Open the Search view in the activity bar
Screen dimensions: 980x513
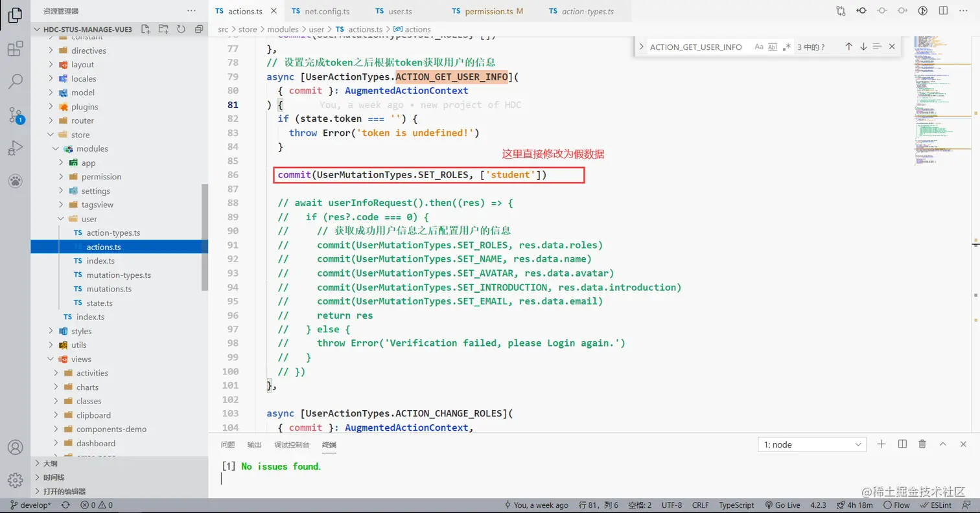(x=15, y=82)
